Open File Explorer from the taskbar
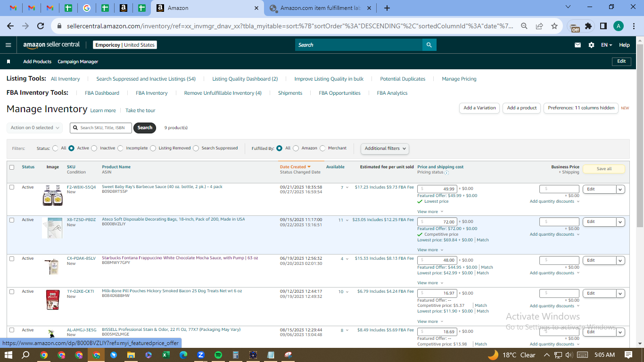 click(131, 355)
